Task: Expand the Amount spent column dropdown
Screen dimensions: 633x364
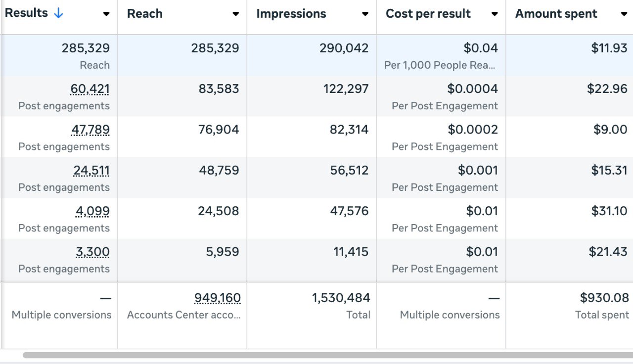Action: pos(624,14)
